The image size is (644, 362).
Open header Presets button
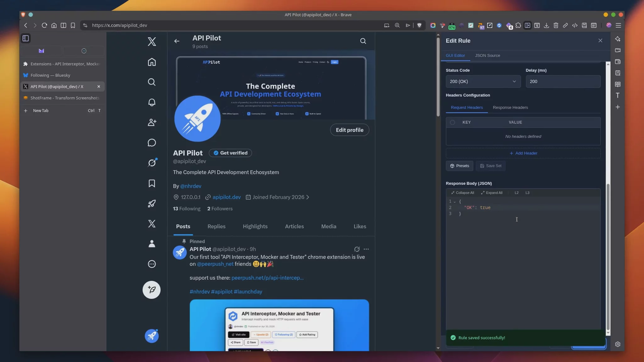click(459, 166)
